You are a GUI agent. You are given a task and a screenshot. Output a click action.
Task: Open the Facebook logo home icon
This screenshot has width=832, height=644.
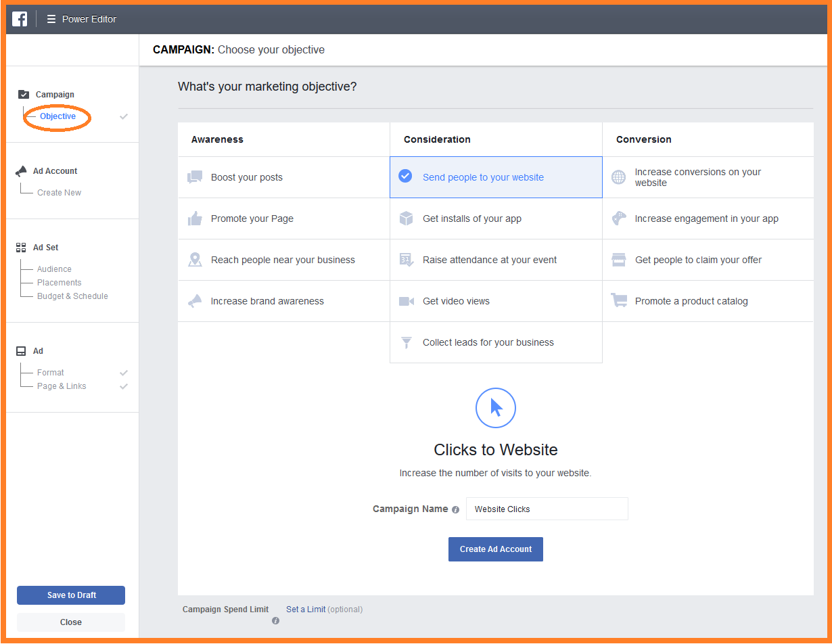(x=20, y=19)
